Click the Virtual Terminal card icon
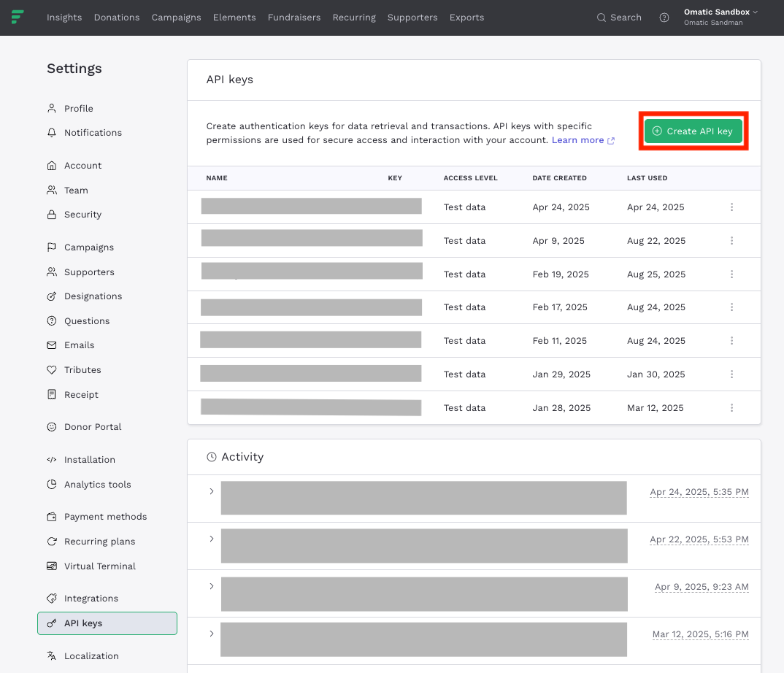This screenshot has height=673, width=784. point(52,566)
